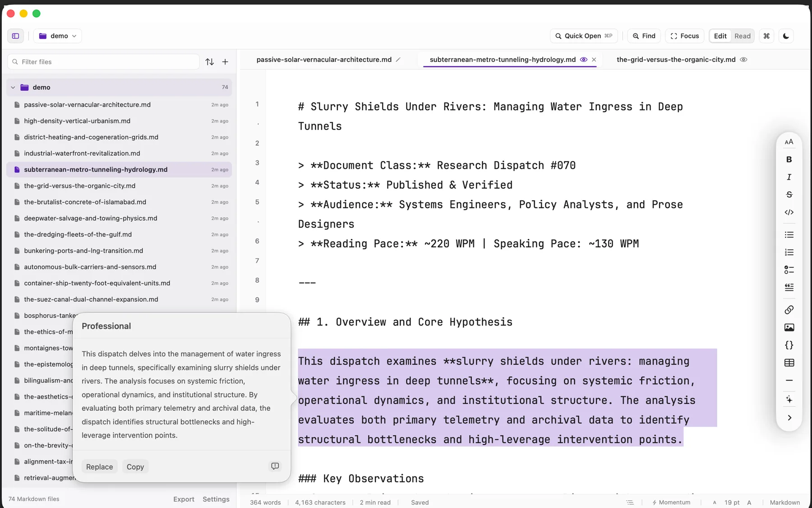The image size is (812, 508).
Task: Click the 2 min read indicator
Action: [x=375, y=502]
